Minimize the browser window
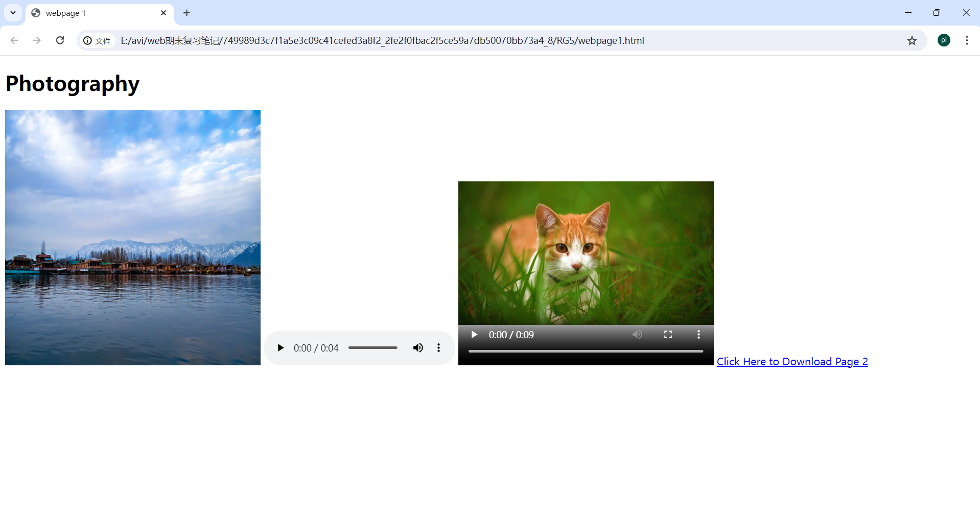 point(908,13)
